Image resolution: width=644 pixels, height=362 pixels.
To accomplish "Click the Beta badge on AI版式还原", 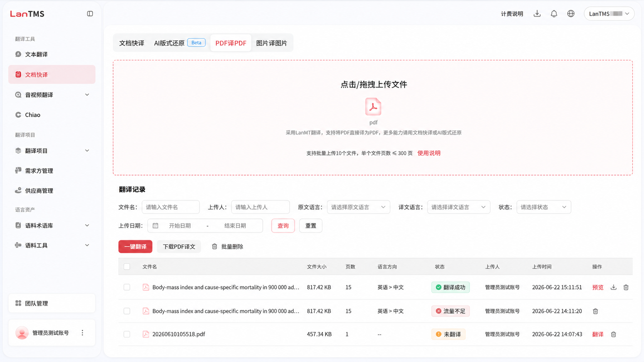I will 196,43.
